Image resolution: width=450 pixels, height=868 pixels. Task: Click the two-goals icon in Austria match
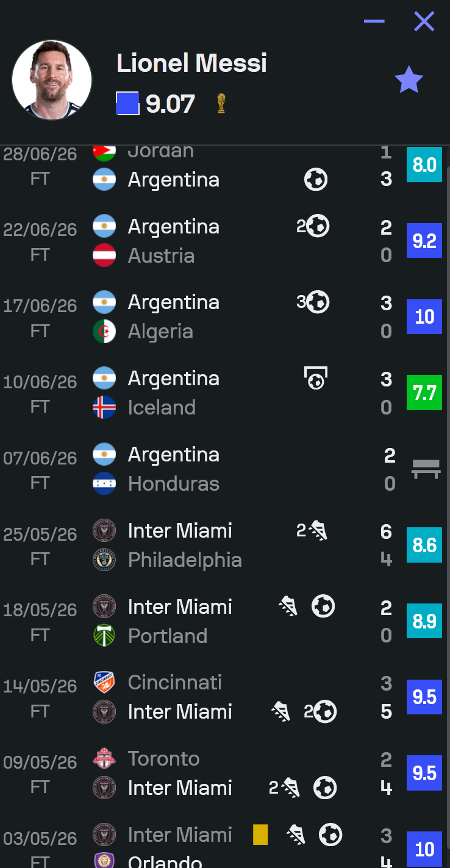pos(313,226)
